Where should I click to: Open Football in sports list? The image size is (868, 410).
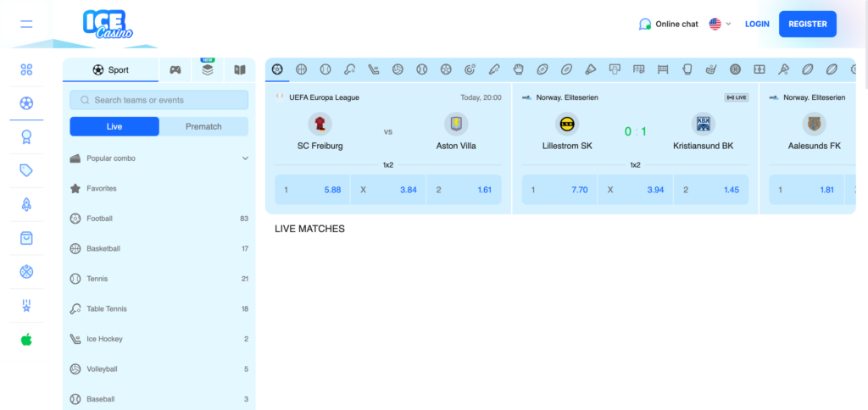coord(159,219)
